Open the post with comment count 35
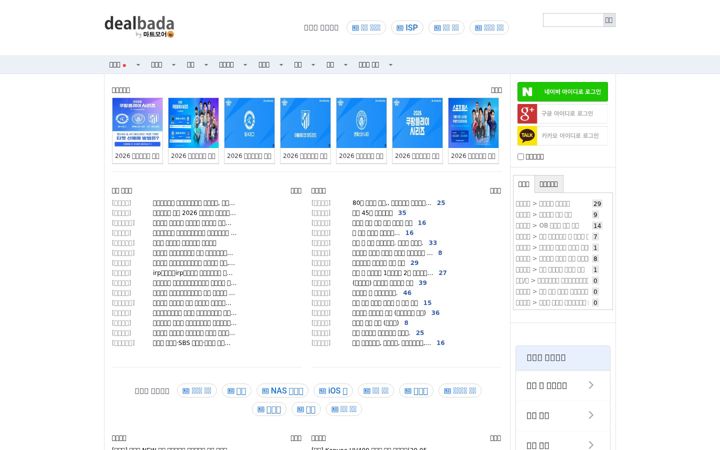The width and height of the screenshot is (720, 450). coord(372,213)
